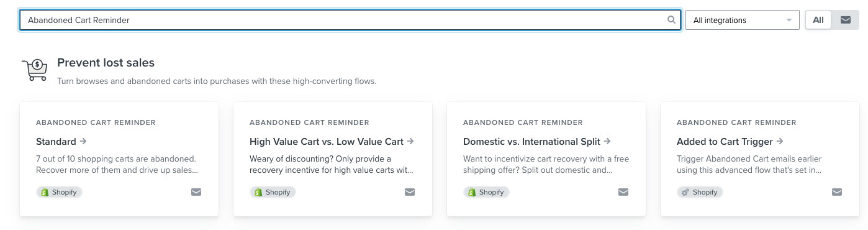Click envelope icon on Added to Cart Trigger card
868x230 pixels.
[837, 192]
